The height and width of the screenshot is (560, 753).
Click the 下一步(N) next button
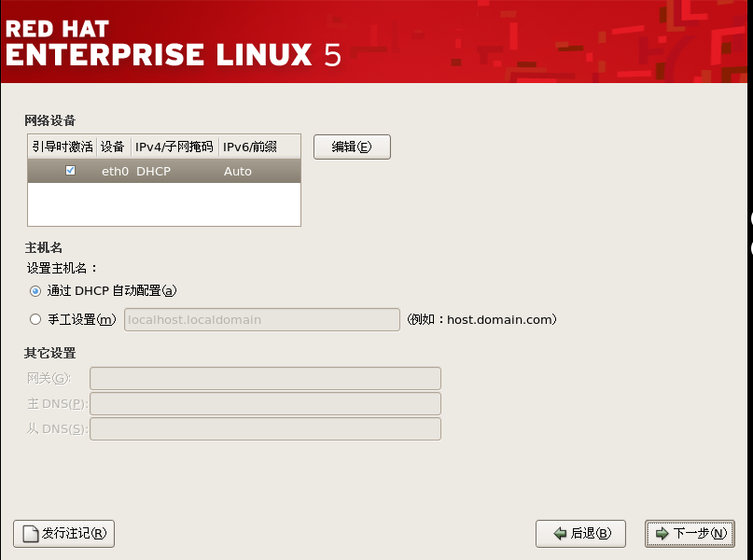(x=690, y=534)
